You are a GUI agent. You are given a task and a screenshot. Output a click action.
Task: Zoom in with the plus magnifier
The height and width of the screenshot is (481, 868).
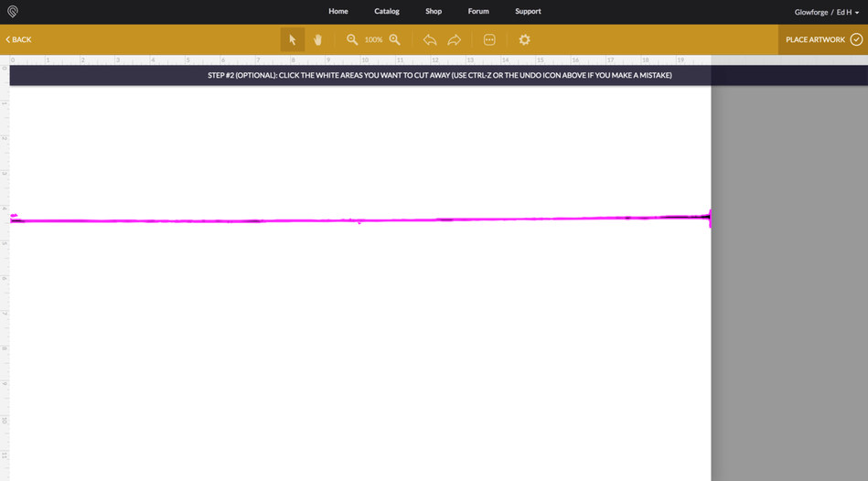pos(395,39)
